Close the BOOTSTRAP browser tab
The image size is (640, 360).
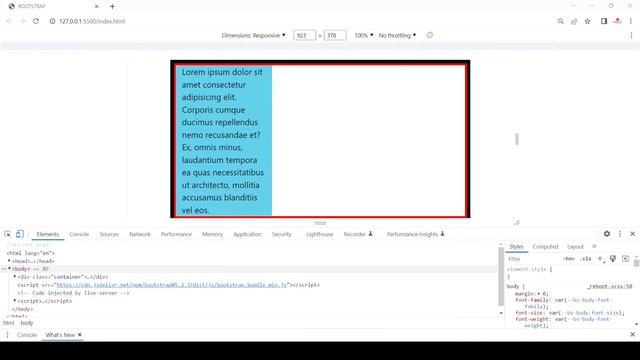tap(97, 6)
